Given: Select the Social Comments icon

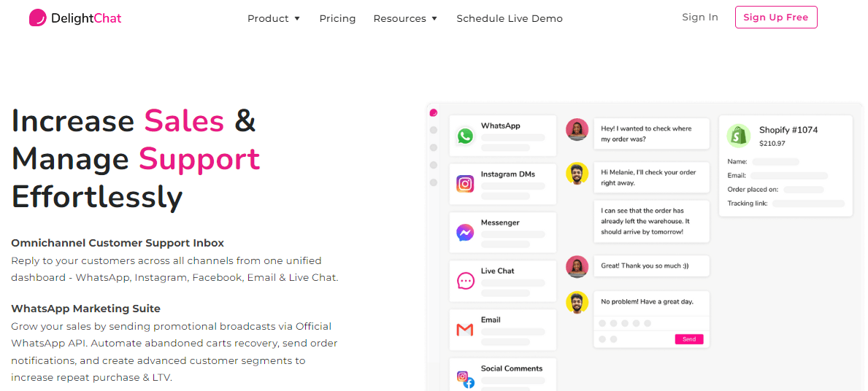Looking at the screenshot, I should [465, 379].
